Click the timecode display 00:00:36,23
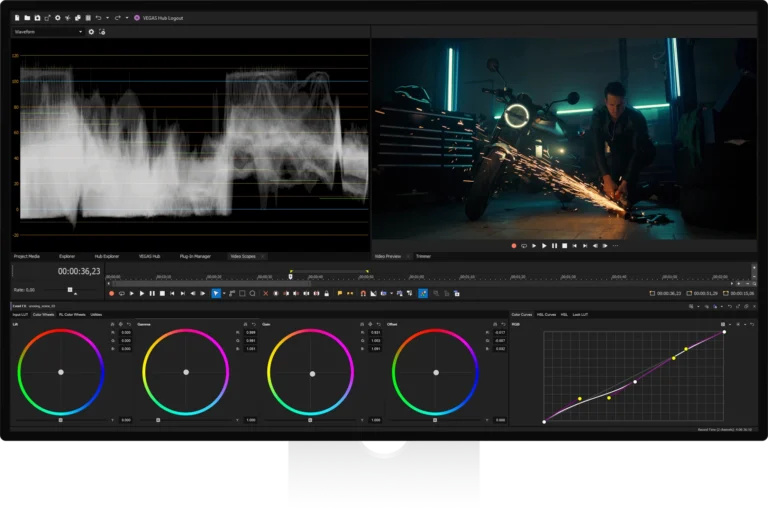 coord(79,271)
